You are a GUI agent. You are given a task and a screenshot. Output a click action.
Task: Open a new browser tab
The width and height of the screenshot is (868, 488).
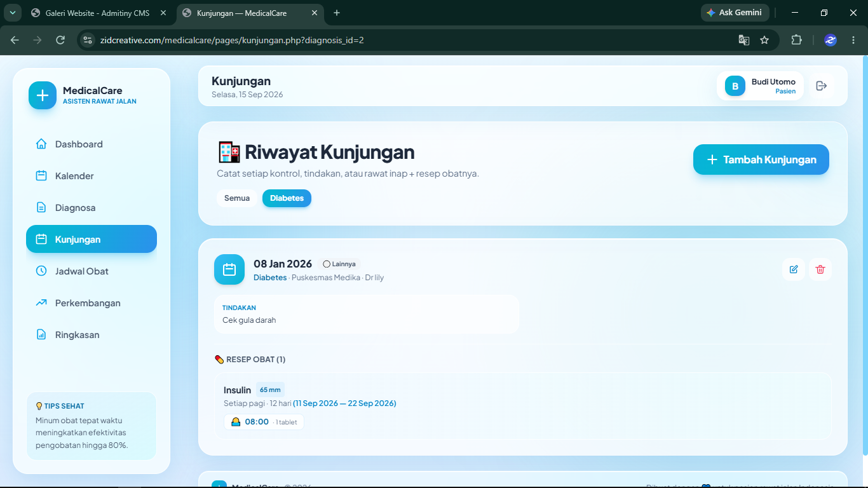point(337,13)
